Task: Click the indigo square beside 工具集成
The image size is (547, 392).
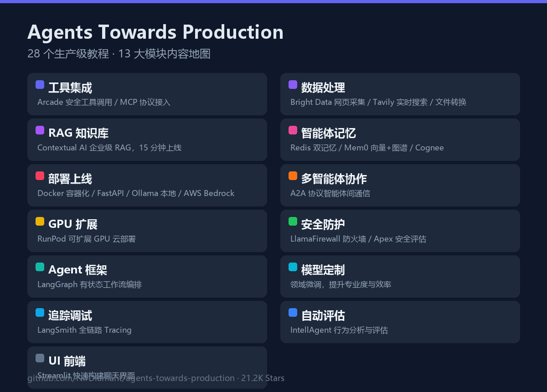Action: click(x=40, y=85)
